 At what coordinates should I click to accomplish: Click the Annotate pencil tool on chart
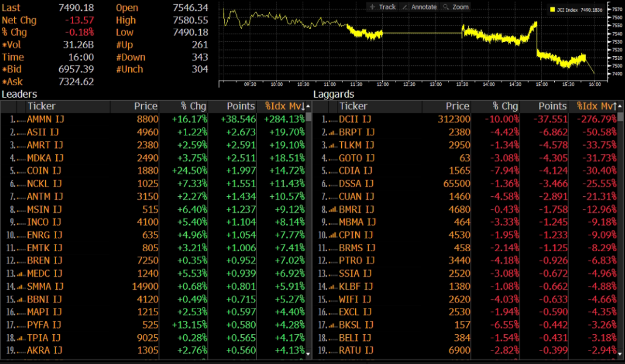[x=419, y=7]
